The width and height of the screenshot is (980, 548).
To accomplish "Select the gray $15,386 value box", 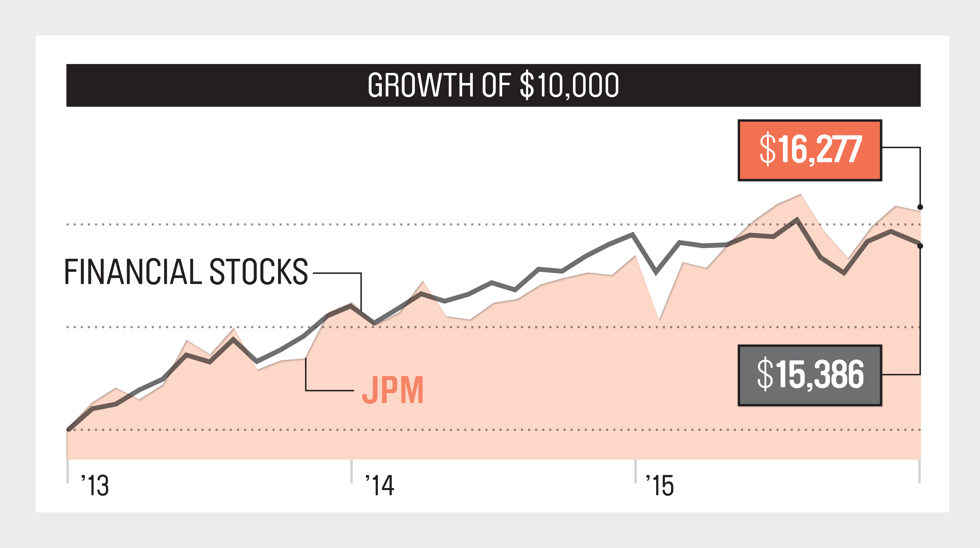I will click(810, 375).
